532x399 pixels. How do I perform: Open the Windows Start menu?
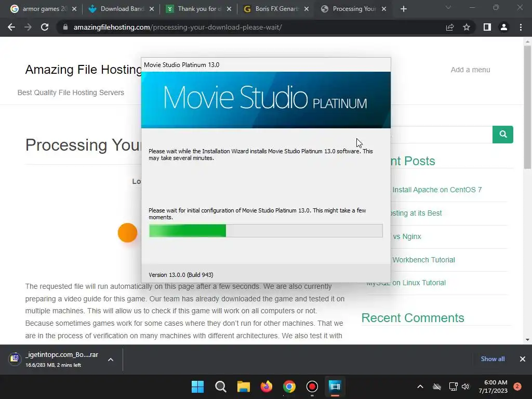coord(198,387)
